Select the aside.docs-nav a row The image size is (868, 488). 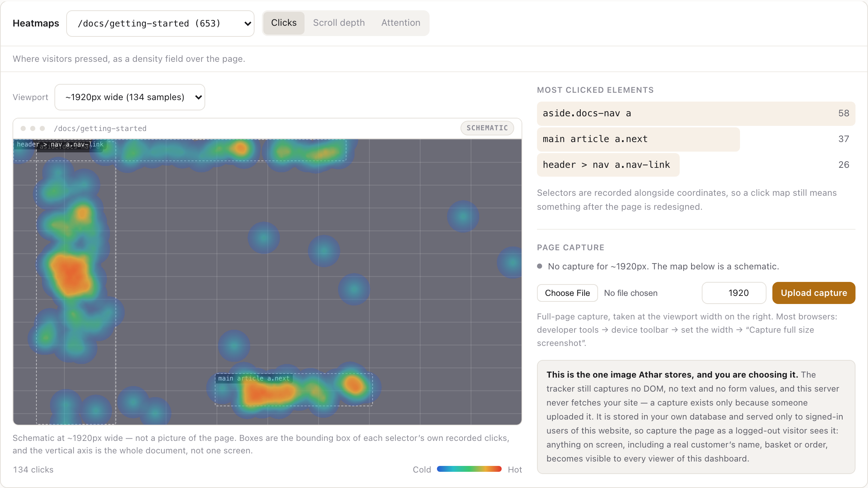coord(696,113)
